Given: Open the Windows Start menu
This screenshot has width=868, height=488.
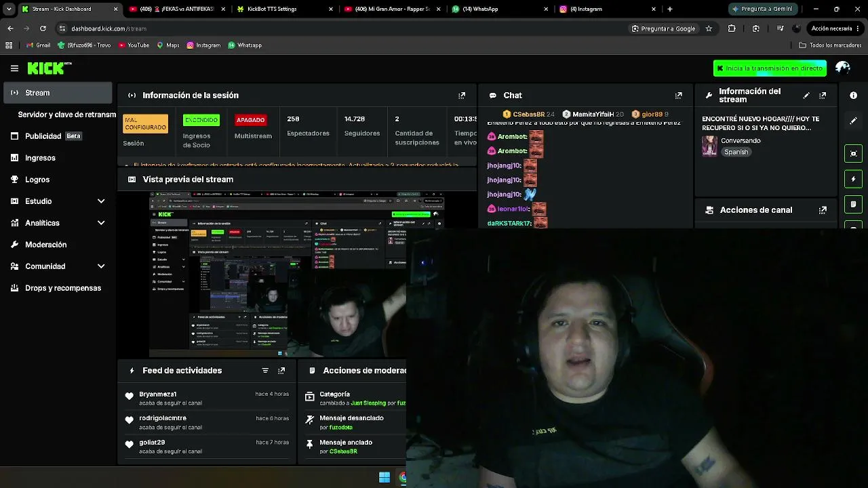Looking at the screenshot, I should click(x=384, y=478).
